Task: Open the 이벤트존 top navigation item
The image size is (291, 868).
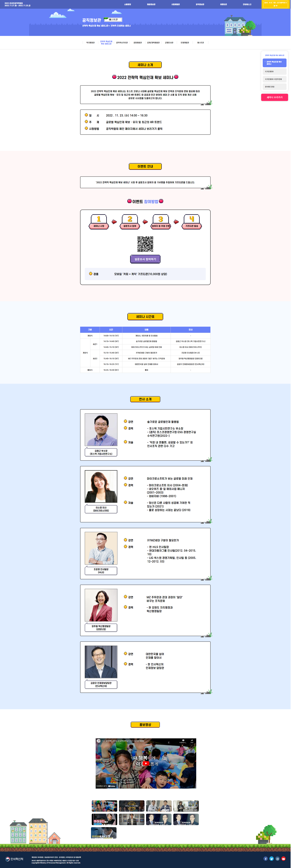Action: [224, 4]
